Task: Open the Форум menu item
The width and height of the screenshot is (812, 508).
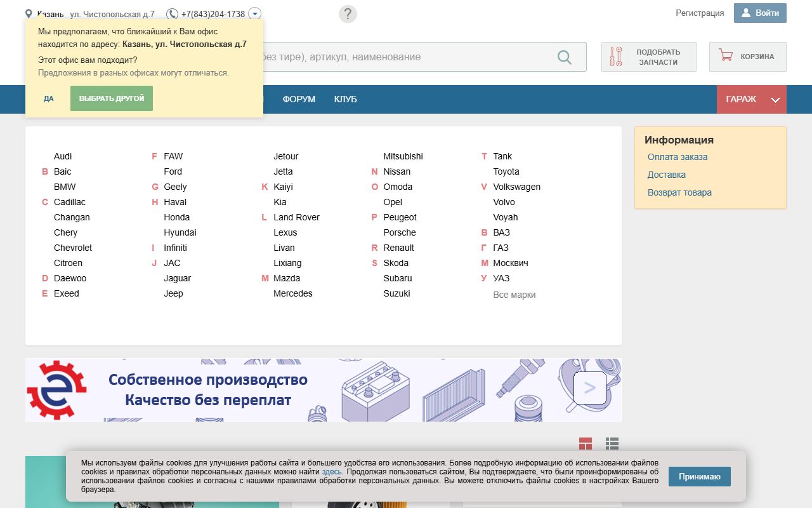Action: coord(299,99)
